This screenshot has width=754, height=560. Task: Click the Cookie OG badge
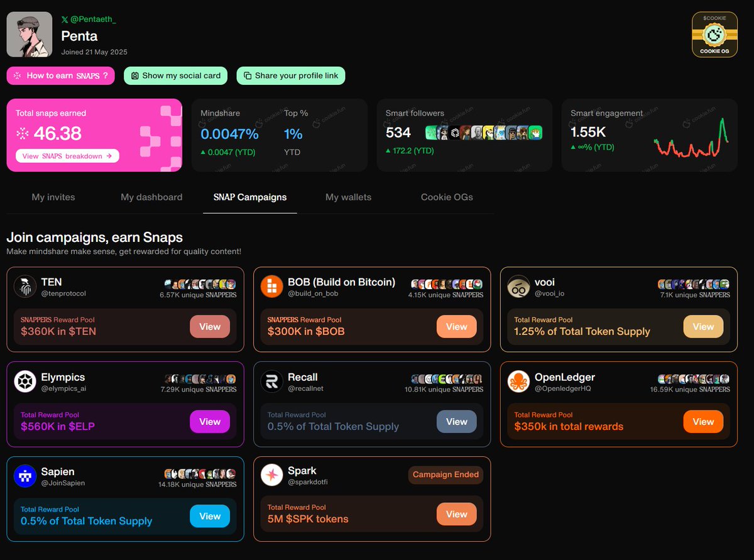tap(714, 35)
